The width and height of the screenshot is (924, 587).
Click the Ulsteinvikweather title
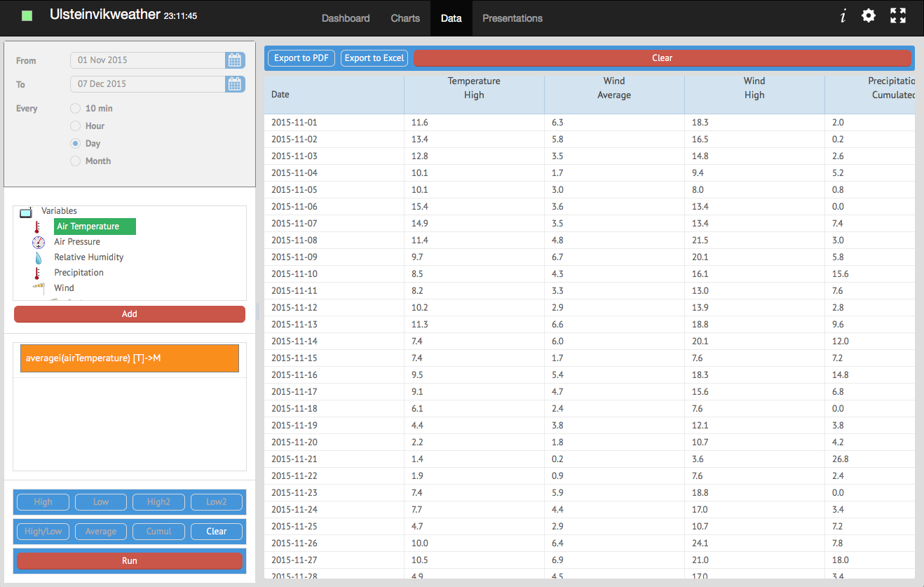point(105,14)
